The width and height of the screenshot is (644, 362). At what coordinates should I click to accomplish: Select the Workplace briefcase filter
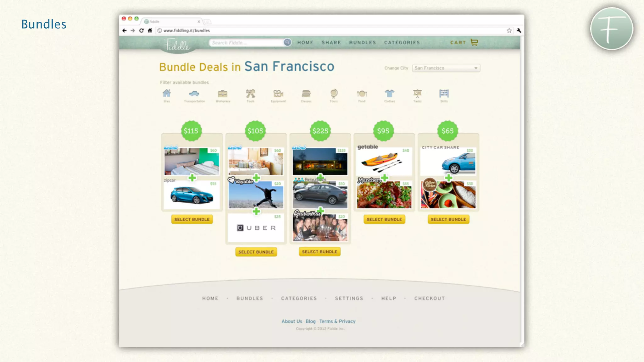click(x=223, y=94)
